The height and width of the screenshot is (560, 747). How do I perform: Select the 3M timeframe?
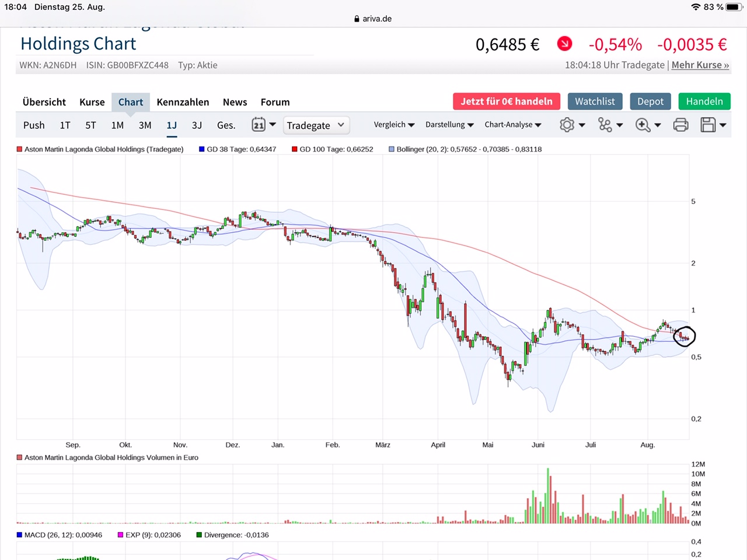point(145,125)
